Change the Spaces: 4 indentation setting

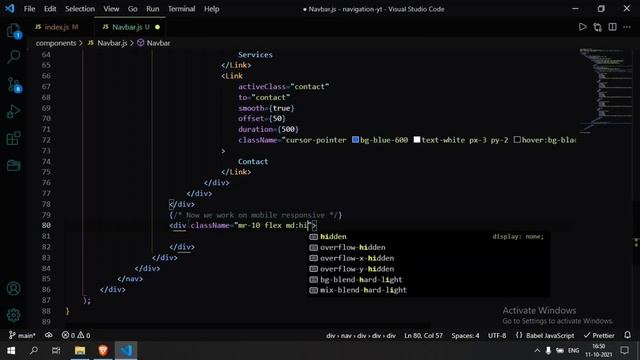tap(465, 336)
